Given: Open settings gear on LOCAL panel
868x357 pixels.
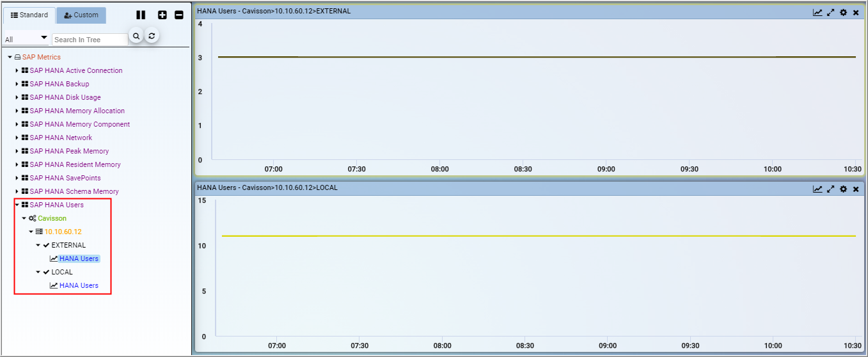Looking at the screenshot, I should 844,189.
